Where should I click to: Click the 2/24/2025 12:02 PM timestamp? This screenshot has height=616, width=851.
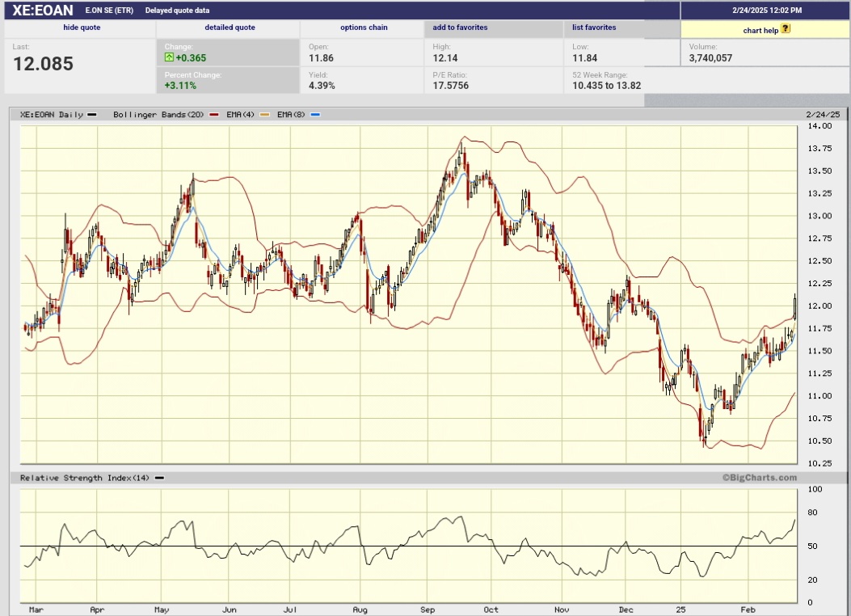pyautogui.click(x=767, y=11)
